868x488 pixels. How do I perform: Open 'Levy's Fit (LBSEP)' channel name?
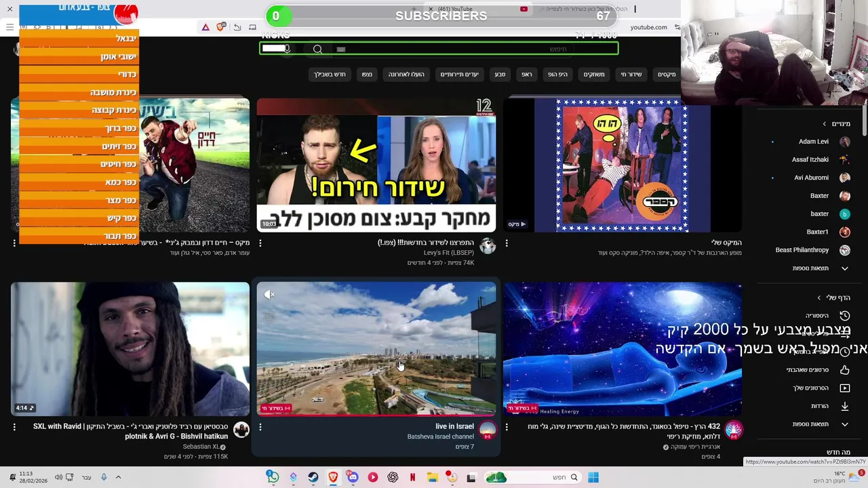coord(449,253)
